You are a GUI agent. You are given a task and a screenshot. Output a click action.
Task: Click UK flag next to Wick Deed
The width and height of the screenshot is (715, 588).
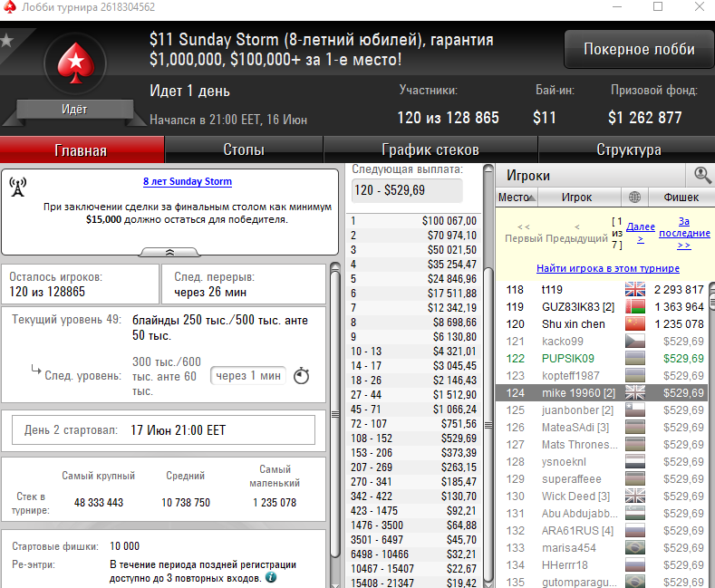(x=634, y=496)
